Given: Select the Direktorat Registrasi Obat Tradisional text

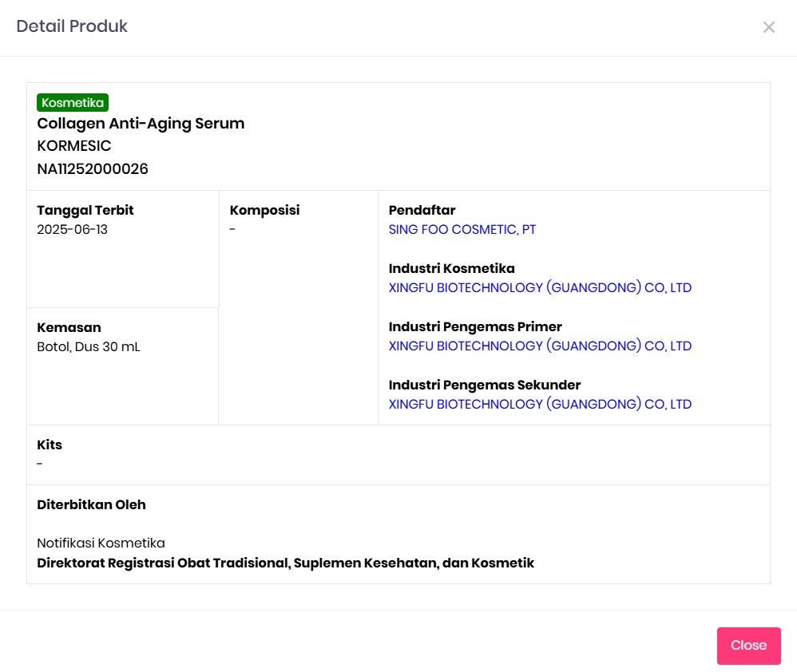Looking at the screenshot, I should 286,563.
